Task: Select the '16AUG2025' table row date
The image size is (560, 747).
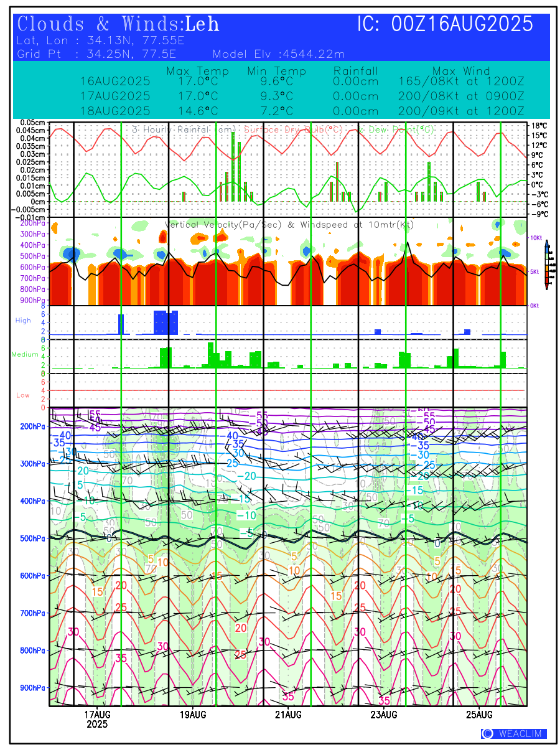Action: [x=115, y=81]
